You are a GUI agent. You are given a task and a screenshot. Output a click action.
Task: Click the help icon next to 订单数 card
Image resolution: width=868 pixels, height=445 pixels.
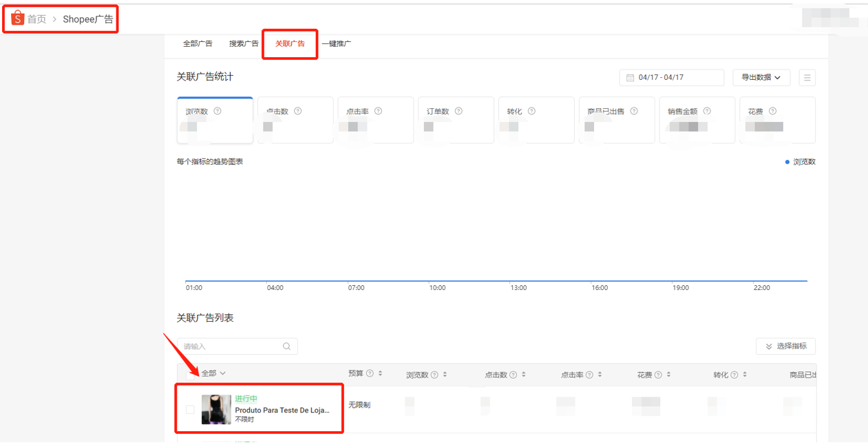pos(458,112)
